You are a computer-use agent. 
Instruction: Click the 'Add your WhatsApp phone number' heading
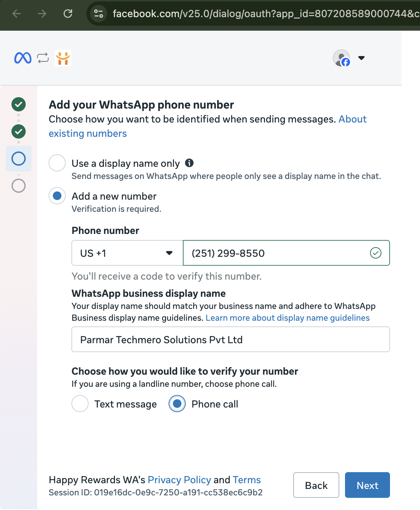click(x=141, y=105)
